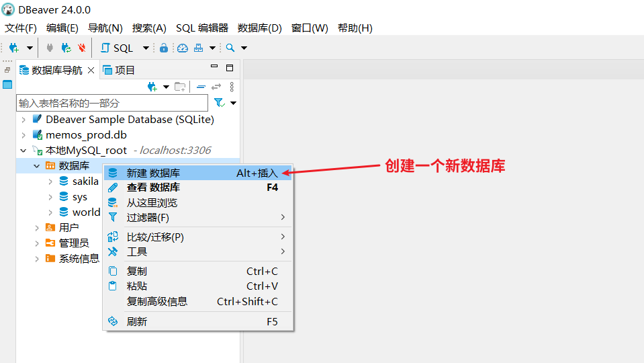This screenshot has height=363, width=644.
Task: Select the 本地MySQL_root connection
Action: click(x=86, y=151)
